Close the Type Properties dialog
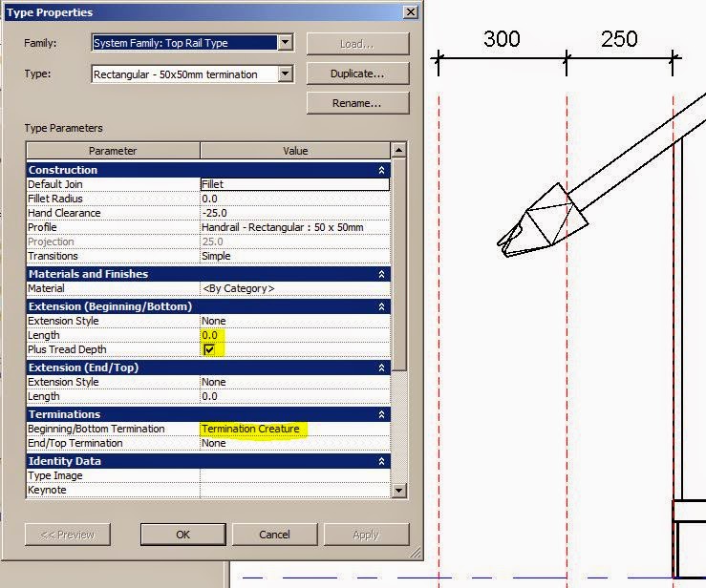 pos(411,11)
